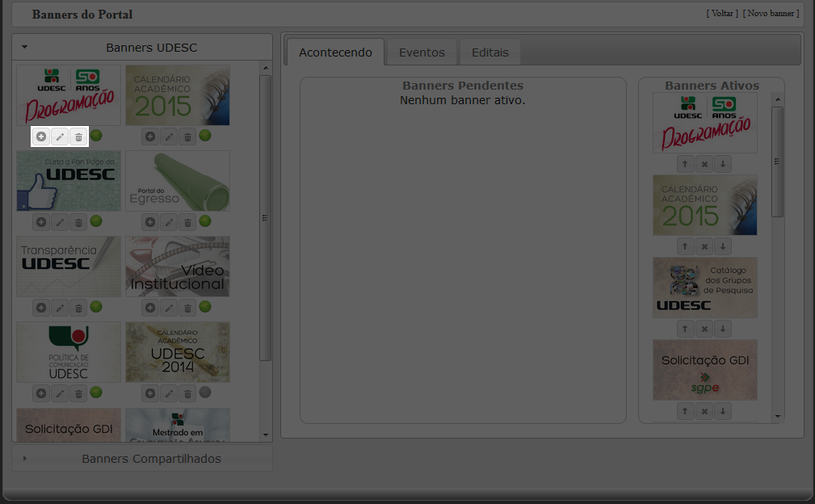Add the Transparência UDESC banner
This screenshot has height=504, width=815.
pos(41,308)
